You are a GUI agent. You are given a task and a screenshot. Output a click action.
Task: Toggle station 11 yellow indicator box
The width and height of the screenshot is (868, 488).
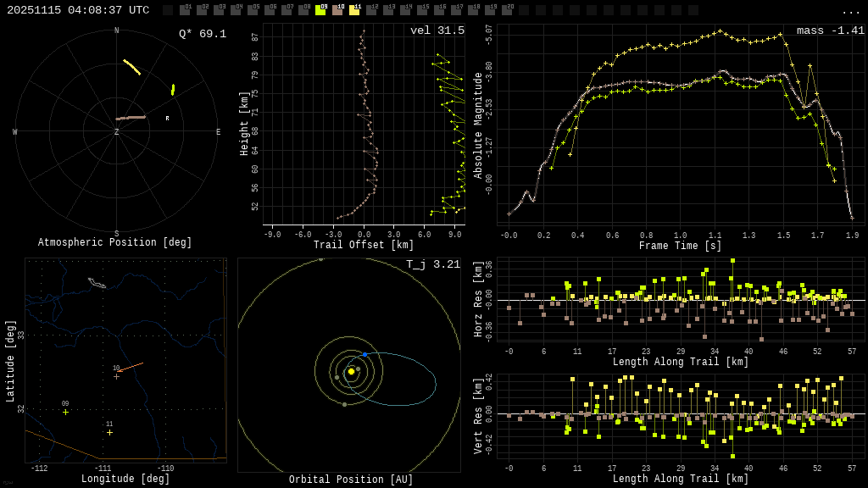(x=354, y=10)
